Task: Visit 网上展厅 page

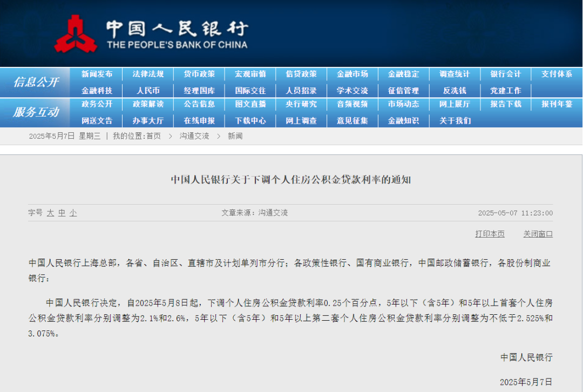Action: point(455,104)
